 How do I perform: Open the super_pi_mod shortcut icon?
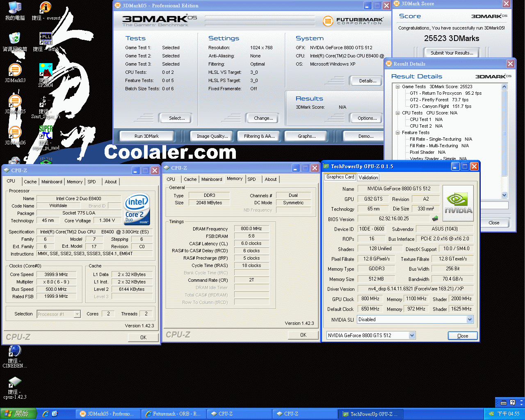[x=46, y=137]
